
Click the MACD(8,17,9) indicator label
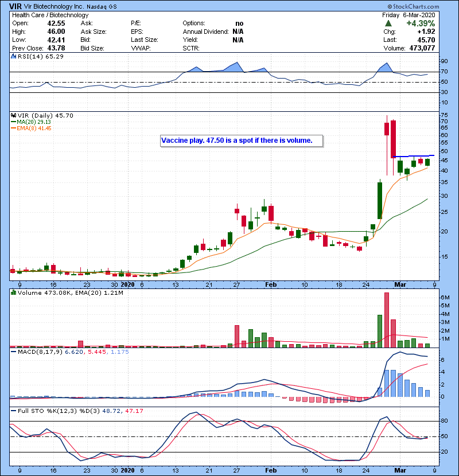pos(40,352)
